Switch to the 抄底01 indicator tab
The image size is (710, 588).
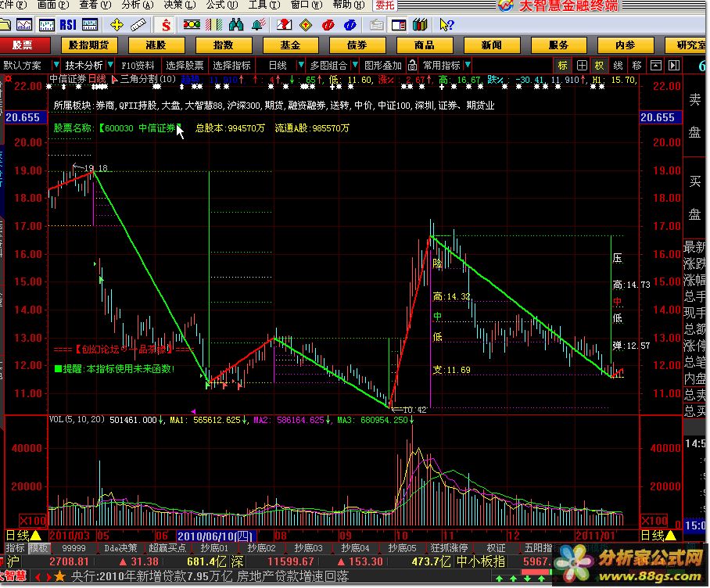214,548
